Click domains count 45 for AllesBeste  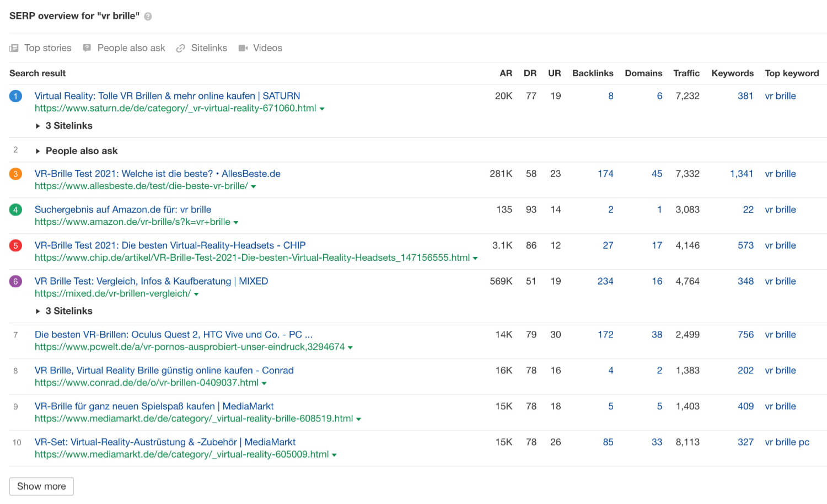coord(657,174)
